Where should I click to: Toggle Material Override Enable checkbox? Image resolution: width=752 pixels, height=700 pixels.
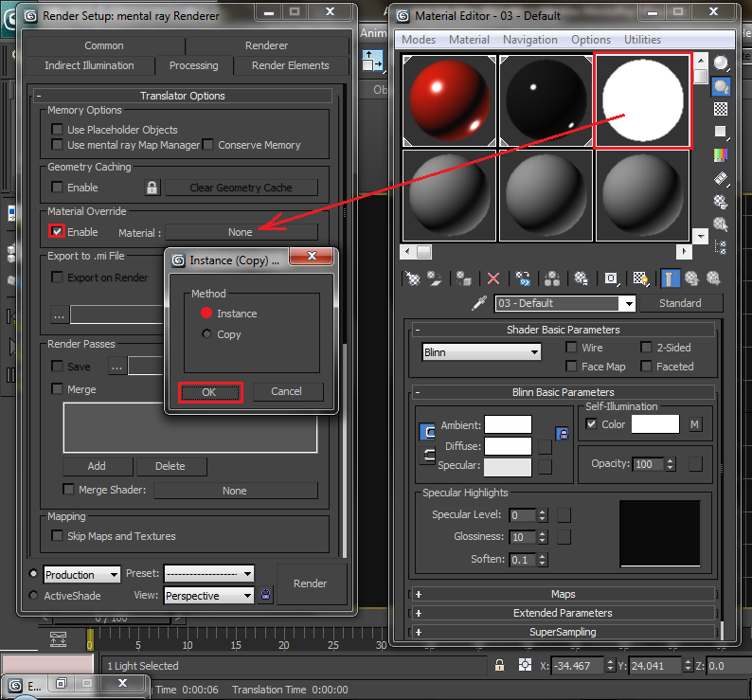57,231
